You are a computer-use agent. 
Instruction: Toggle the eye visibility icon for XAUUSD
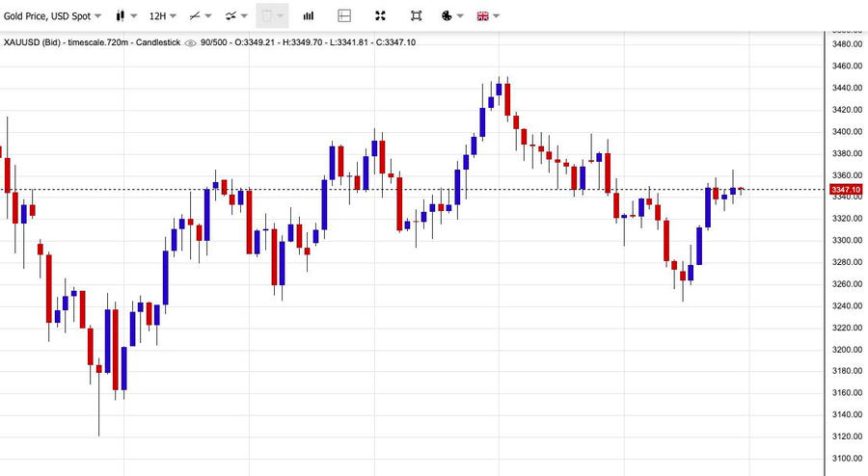coord(190,42)
